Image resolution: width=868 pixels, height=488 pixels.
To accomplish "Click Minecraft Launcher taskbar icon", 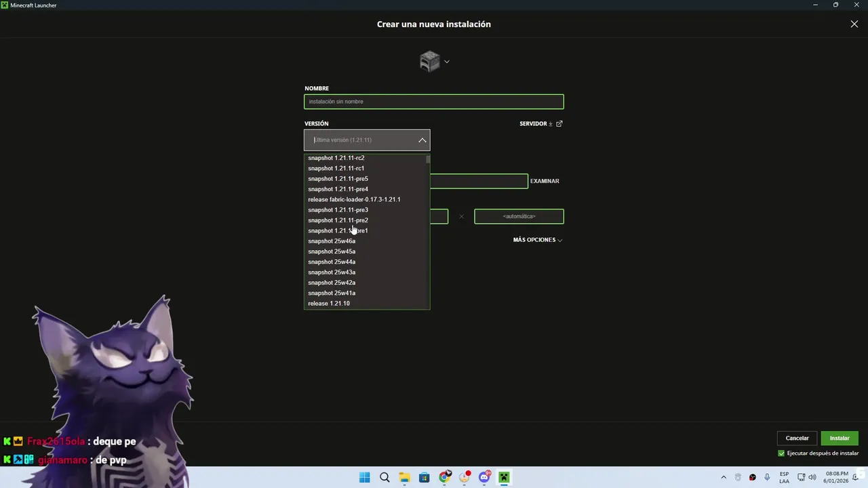I will point(504,477).
